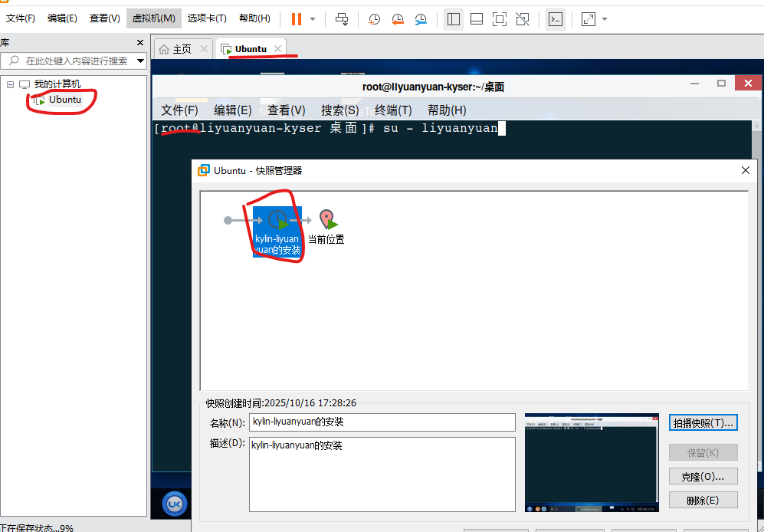Send Ctrl+Alt+Del to the virtual machine

[342, 19]
